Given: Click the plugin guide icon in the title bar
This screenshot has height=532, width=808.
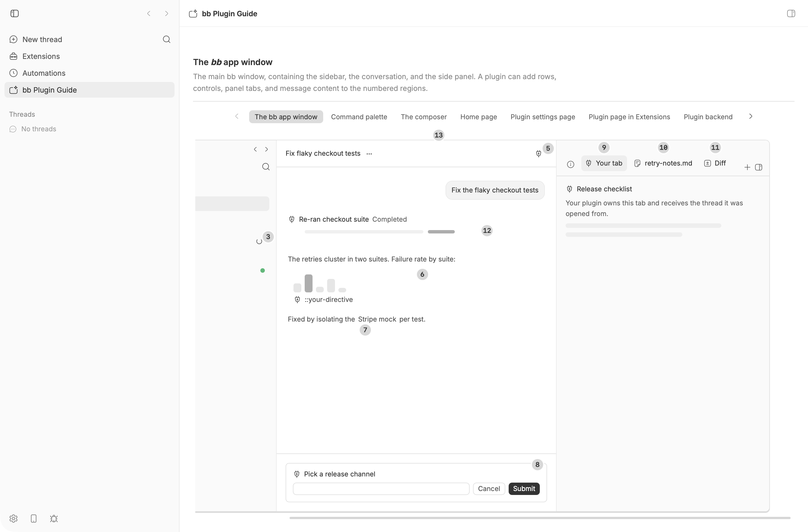Looking at the screenshot, I should coord(193,13).
